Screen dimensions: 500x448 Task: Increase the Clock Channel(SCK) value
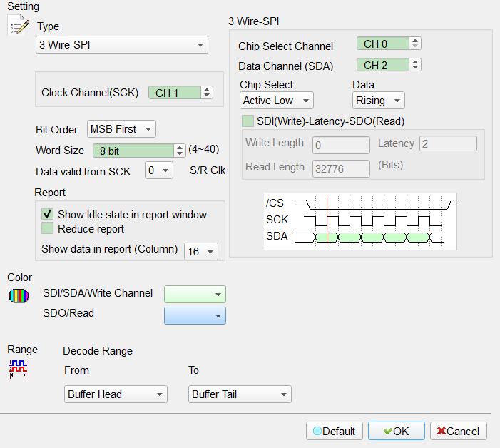(x=207, y=90)
